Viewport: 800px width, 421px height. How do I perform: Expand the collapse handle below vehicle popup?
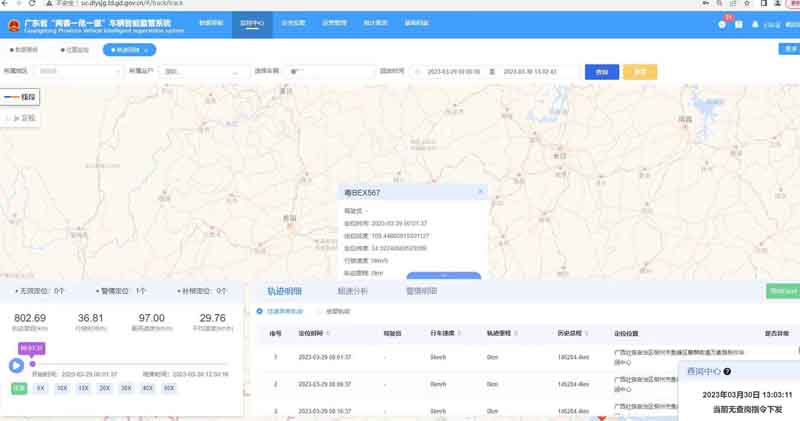tap(443, 276)
